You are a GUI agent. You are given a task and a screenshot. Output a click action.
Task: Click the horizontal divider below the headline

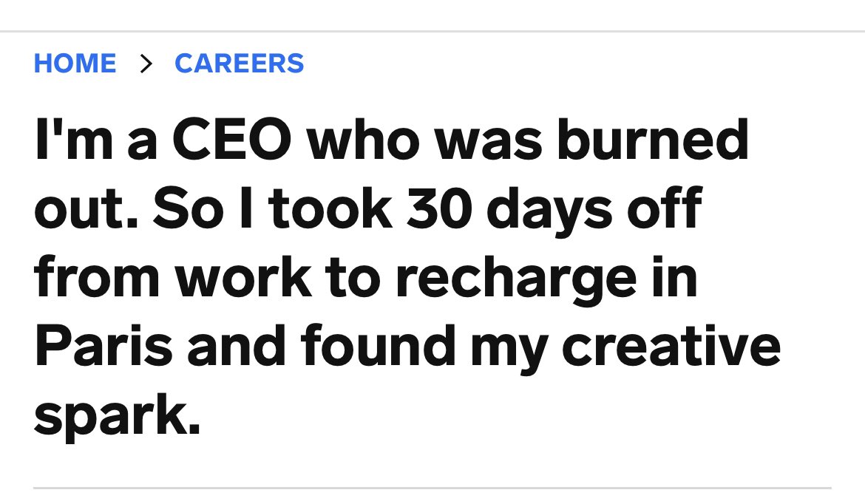[432, 488]
